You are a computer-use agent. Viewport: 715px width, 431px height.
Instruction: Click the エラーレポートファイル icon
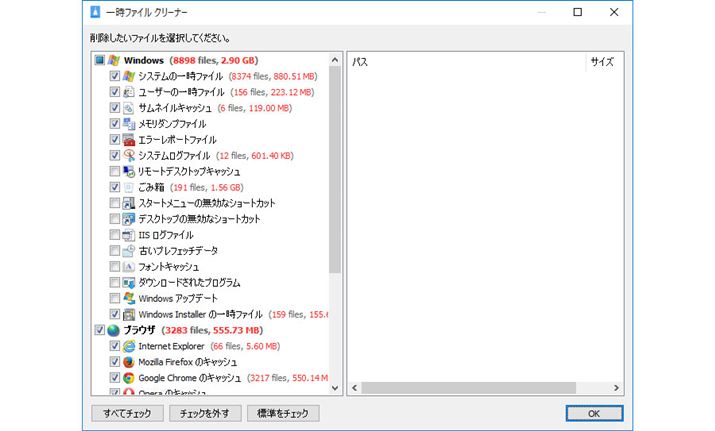(129, 140)
